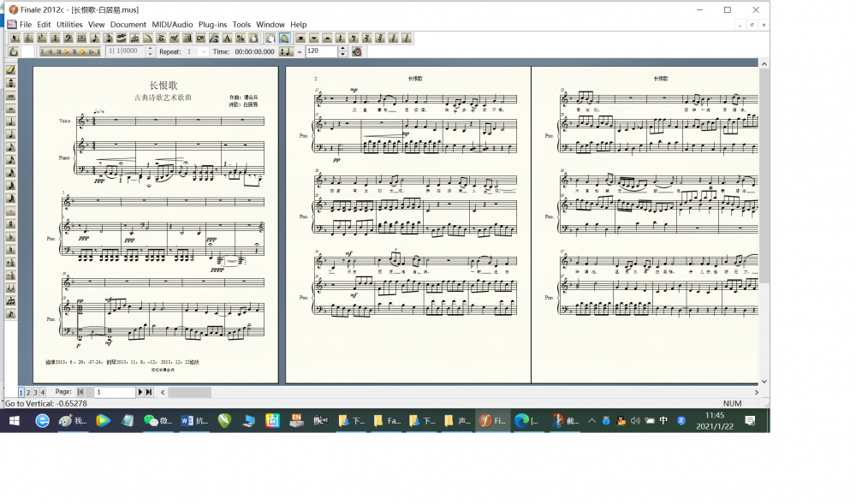Choose the Text tool with letter A

(x=227, y=39)
